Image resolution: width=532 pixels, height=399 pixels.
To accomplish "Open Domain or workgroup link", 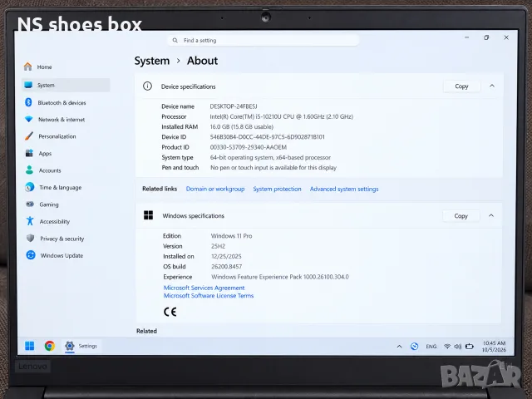I will [x=215, y=189].
